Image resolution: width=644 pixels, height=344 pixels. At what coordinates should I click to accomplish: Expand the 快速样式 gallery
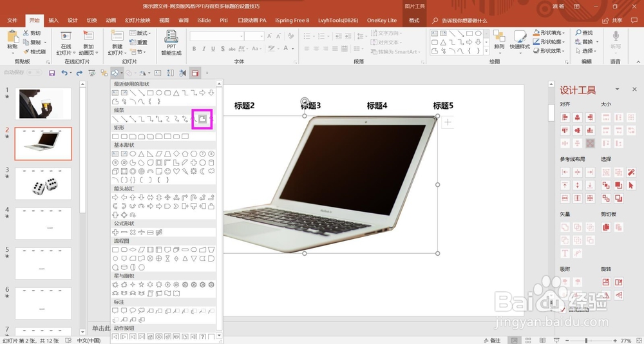click(x=520, y=41)
